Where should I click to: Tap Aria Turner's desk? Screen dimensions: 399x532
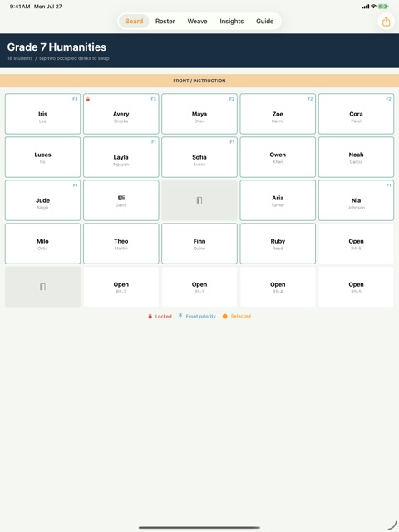(278, 200)
